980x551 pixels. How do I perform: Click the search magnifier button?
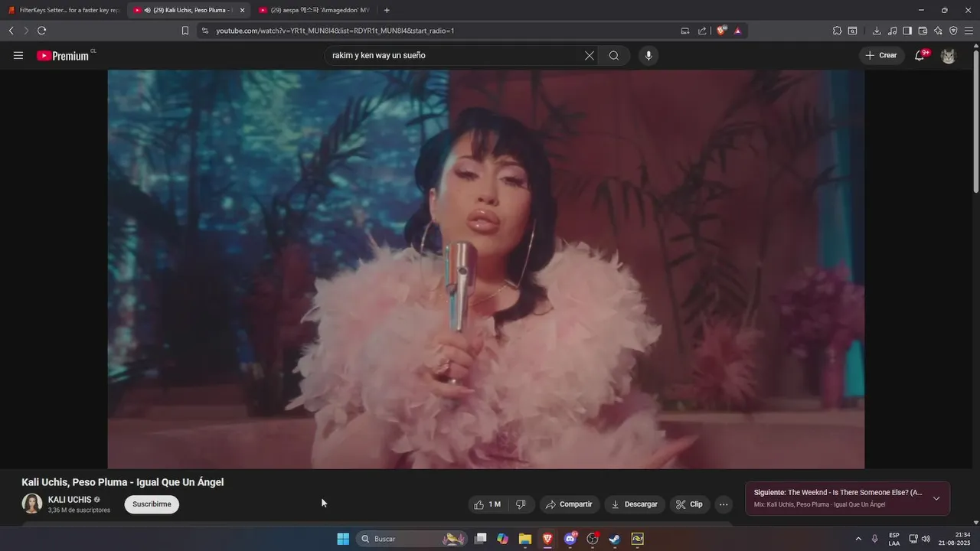point(614,55)
